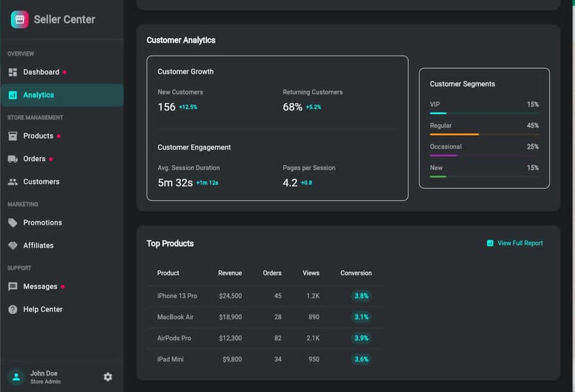
Task: Open the Help Center menu item
Action: tap(42, 309)
